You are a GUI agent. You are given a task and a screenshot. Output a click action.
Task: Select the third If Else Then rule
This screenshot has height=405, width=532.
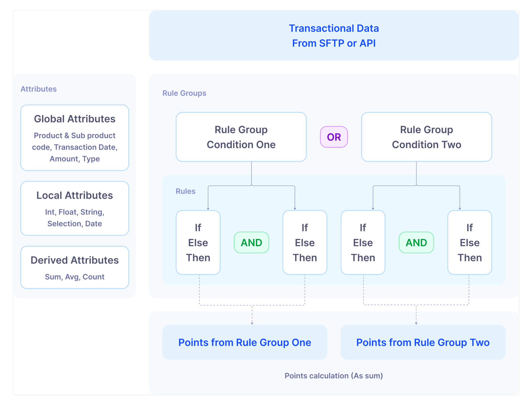[x=363, y=243]
